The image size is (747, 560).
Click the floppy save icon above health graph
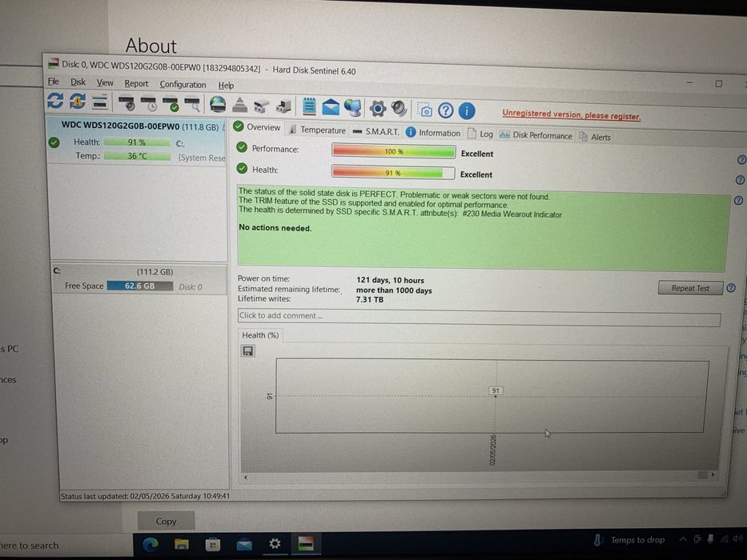point(247,351)
